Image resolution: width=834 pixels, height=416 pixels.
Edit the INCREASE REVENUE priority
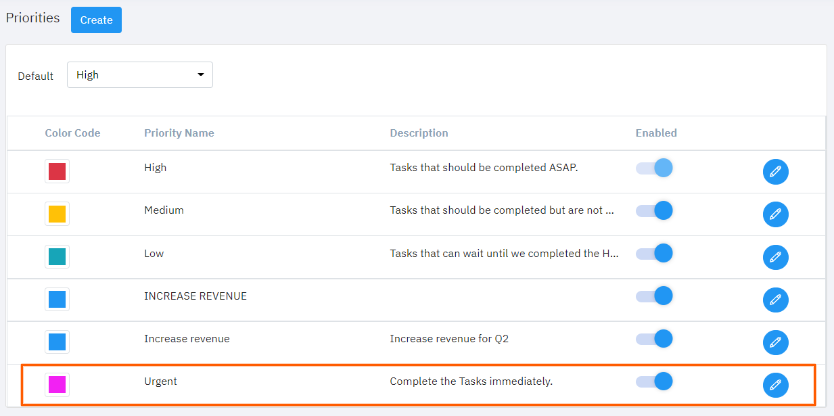coord(775,299)
